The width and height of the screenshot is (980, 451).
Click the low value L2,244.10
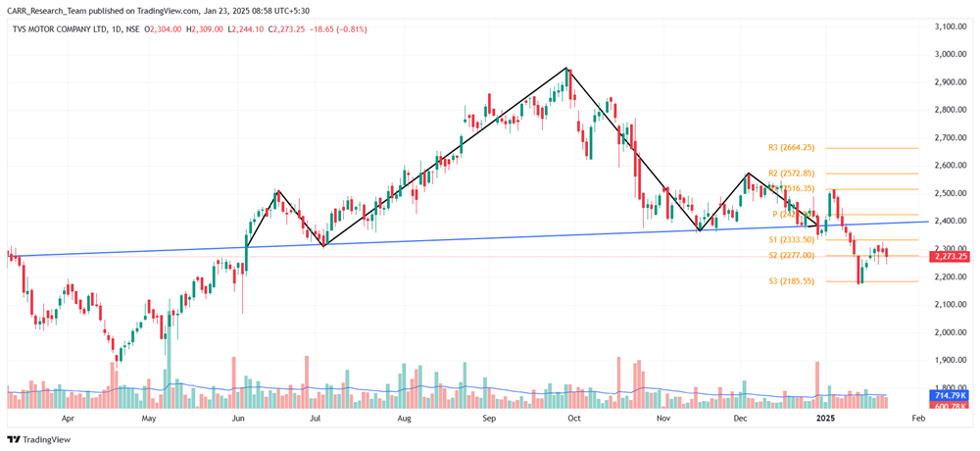coord(245,29)
